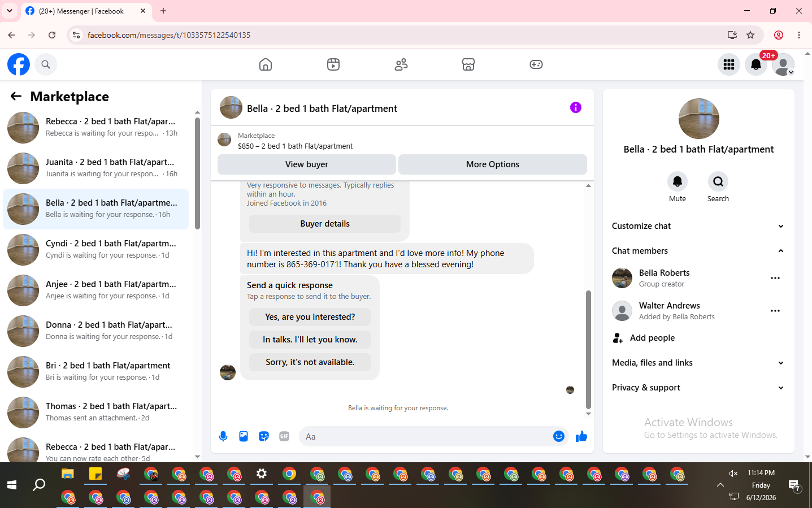The width and height of the screenshot is (812, 508).
Task: Click the muted volume icon in system tray
Action: coord(733,474)
